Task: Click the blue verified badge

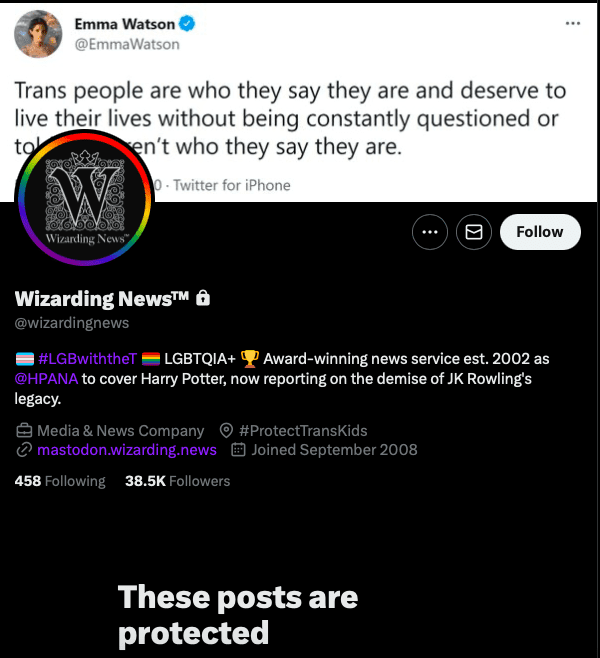Action: [187, 24]
